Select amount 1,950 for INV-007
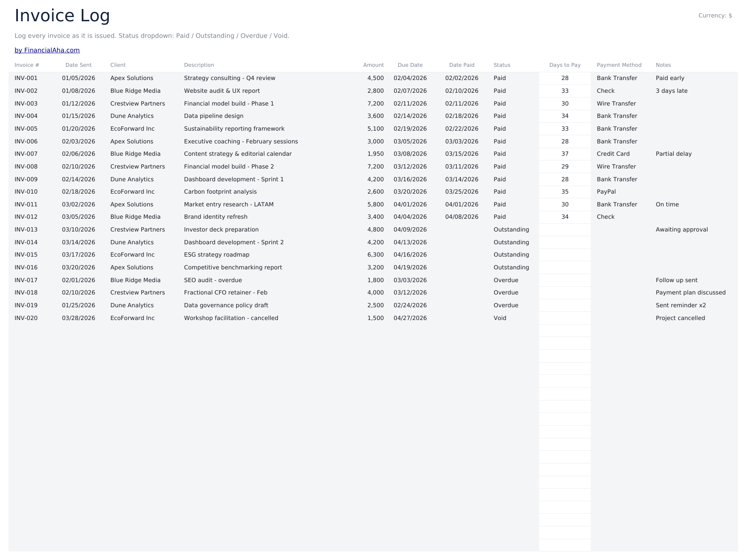The height and width of the screenshot is (560, 747). tap(376, 154)
